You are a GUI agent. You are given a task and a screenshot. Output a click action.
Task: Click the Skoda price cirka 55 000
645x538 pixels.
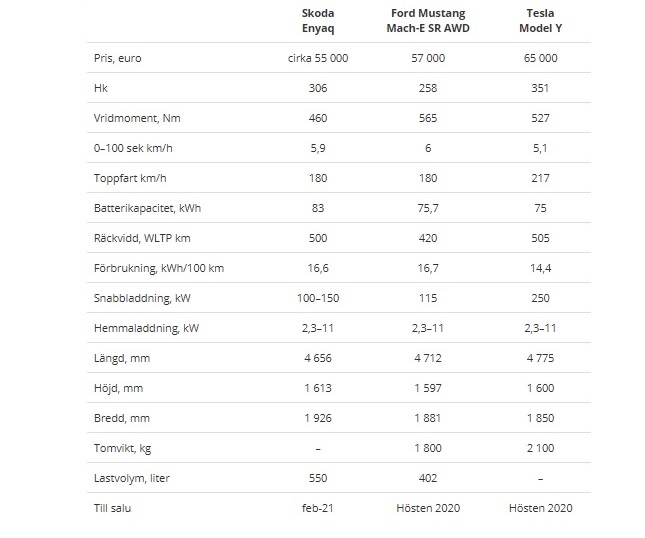click(x=318, y=58)
